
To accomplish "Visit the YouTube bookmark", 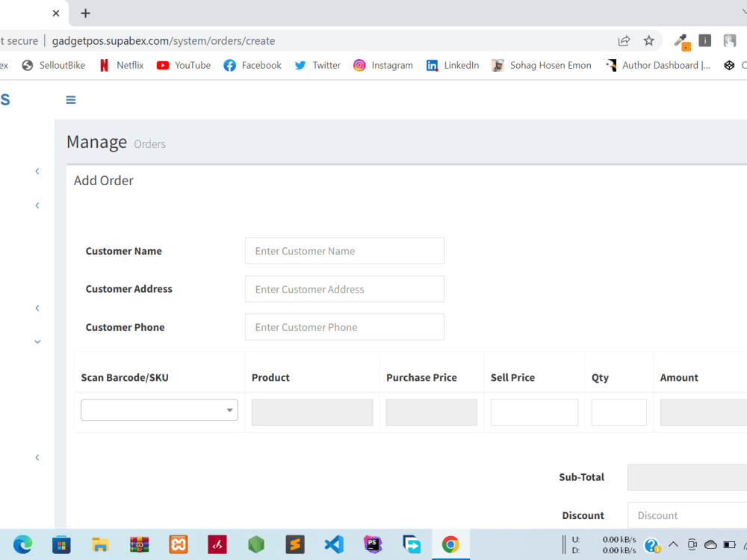I will point(183,65).
